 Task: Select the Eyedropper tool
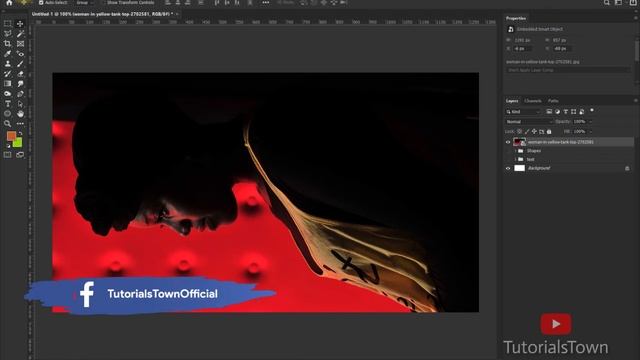(x=7, y=53)
